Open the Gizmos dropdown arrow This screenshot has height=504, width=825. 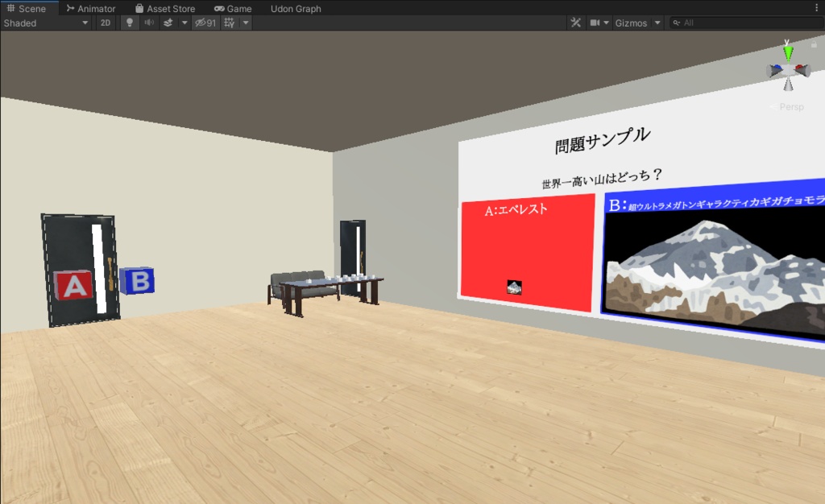click(657, 23)
